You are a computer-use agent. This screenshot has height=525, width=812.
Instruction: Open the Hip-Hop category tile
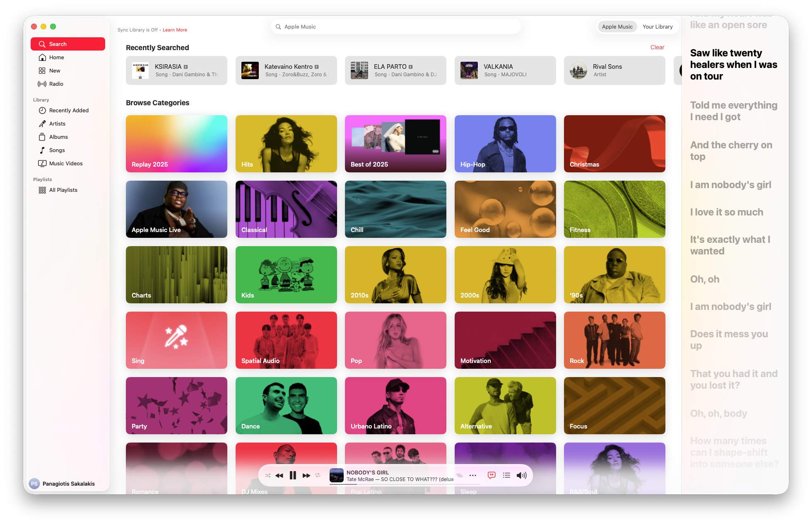click(x=505, y=144)
